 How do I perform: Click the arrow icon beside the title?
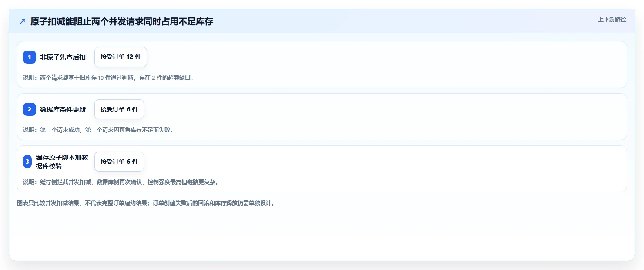[22, 21]
